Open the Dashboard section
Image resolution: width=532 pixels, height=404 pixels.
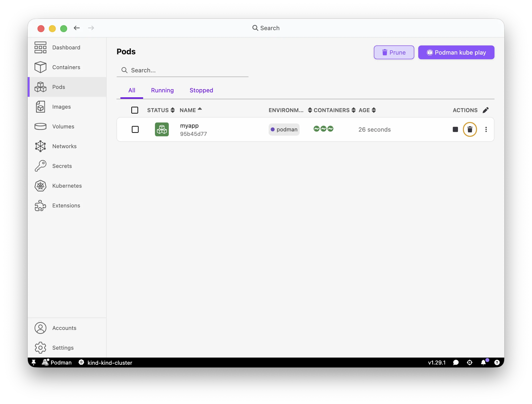[67, 47]
